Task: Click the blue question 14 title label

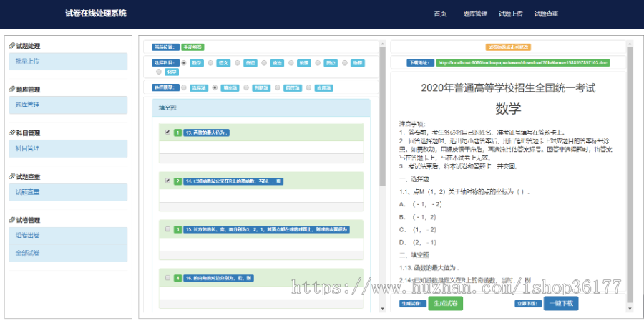Action: coord(233,181)
